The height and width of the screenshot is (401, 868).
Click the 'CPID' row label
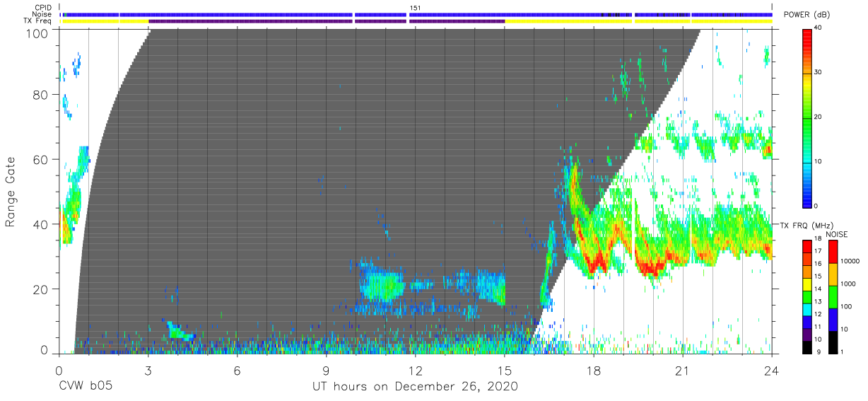[44, 8]
